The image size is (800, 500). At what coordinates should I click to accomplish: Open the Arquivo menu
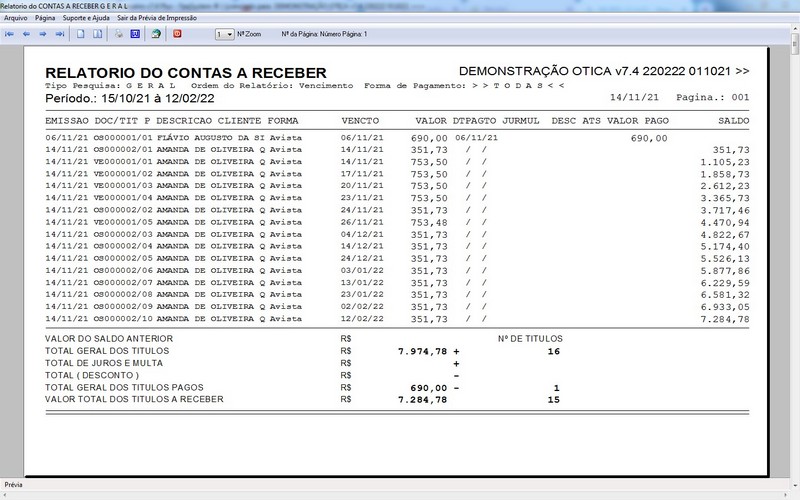16,18
